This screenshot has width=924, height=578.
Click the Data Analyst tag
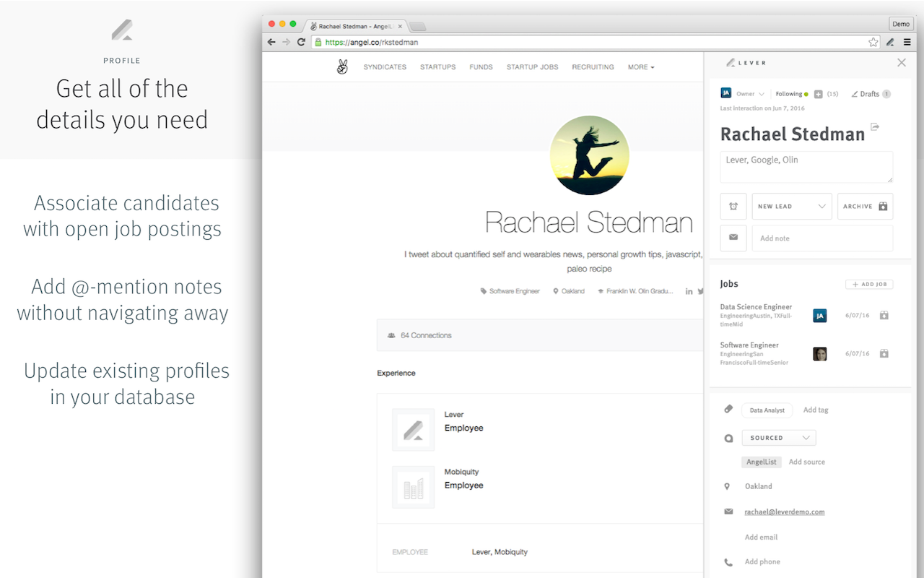(x=767, y=410)
